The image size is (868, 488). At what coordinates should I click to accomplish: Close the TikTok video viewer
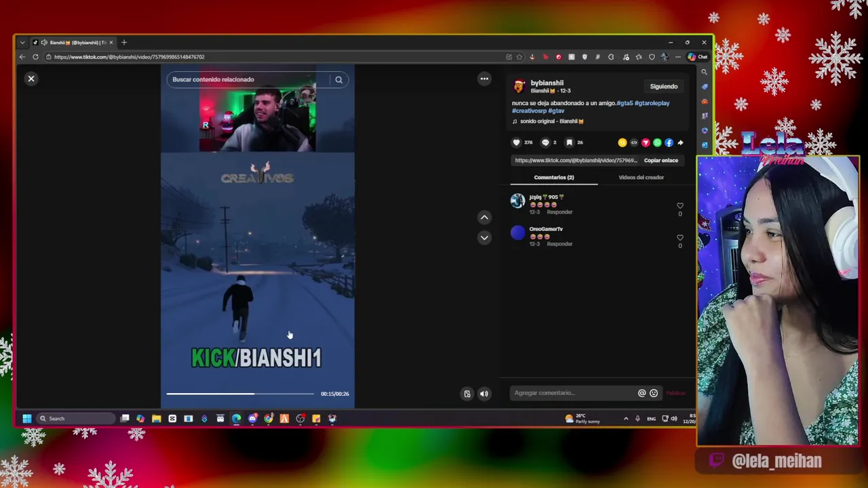coord(31,79)
